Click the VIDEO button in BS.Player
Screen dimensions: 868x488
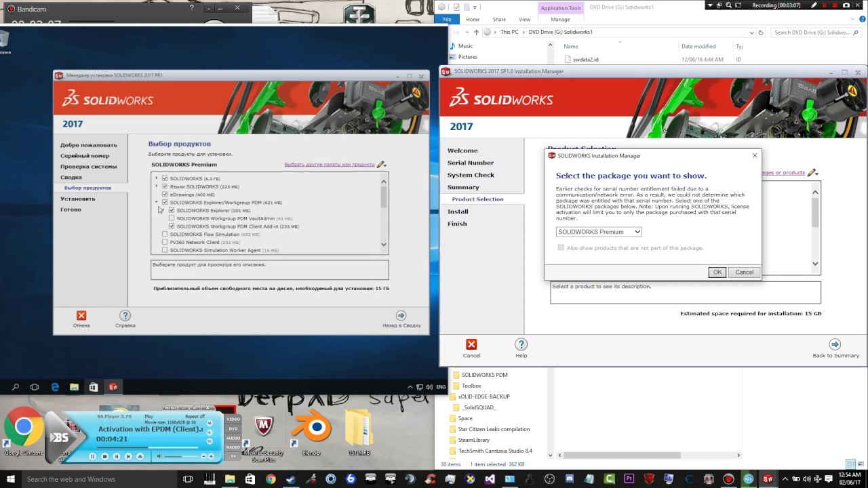pos(233,419)
